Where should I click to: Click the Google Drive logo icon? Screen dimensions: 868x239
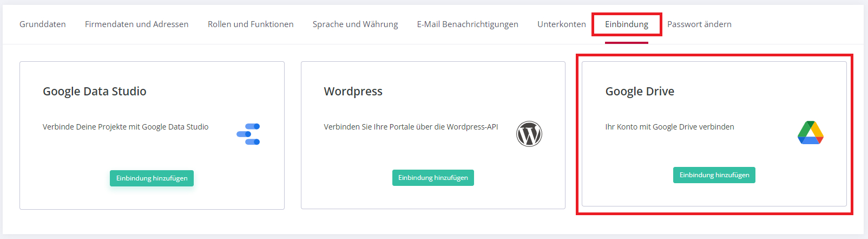[x=811, y=133]
